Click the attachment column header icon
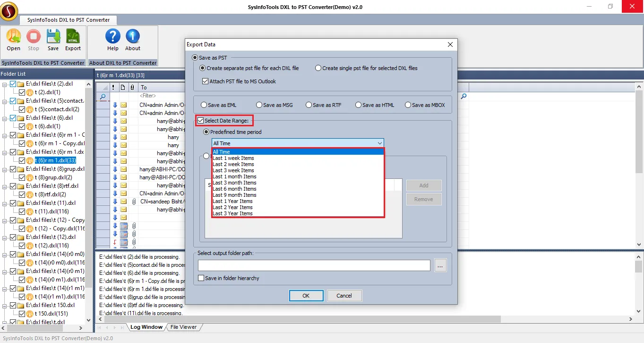 pos(132,88)
